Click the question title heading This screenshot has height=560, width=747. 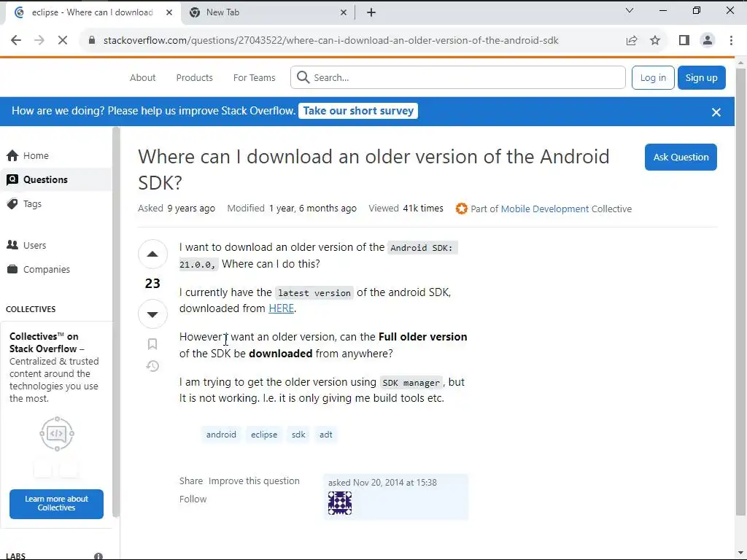(373, 169)
